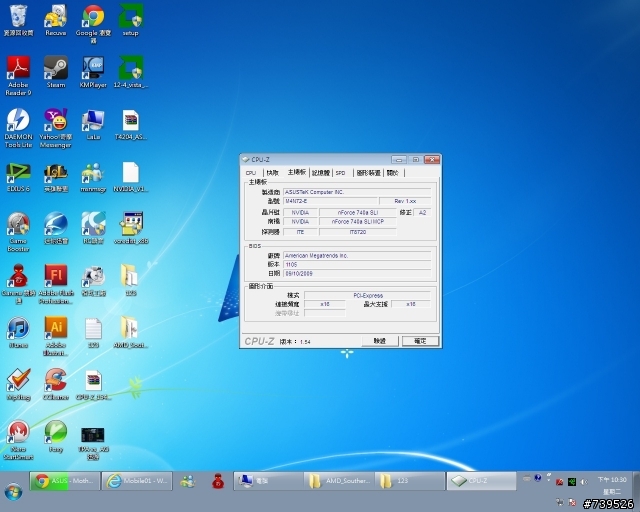The image size is (640, 512).
Task: Open the 123 folder taskbar button
Action: click(x=410, y=481)
